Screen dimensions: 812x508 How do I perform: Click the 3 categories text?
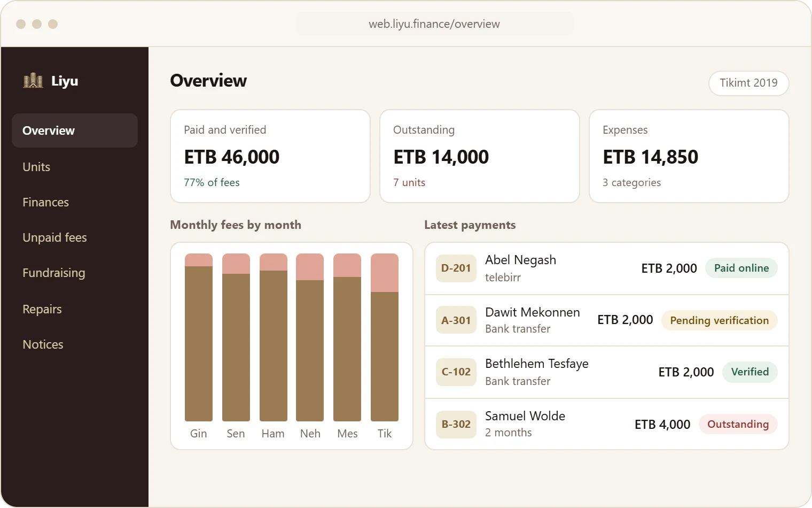pyautogui.click(x=631, y=182)
